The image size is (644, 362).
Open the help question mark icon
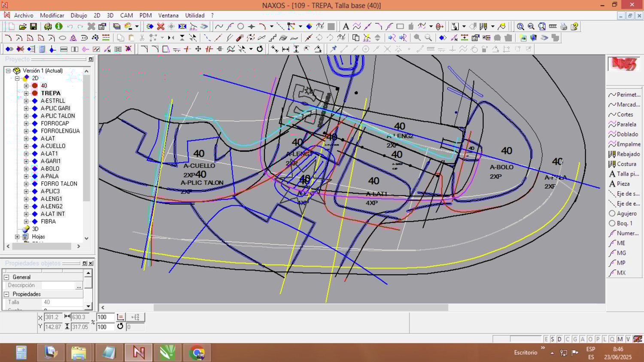[574, 27]
